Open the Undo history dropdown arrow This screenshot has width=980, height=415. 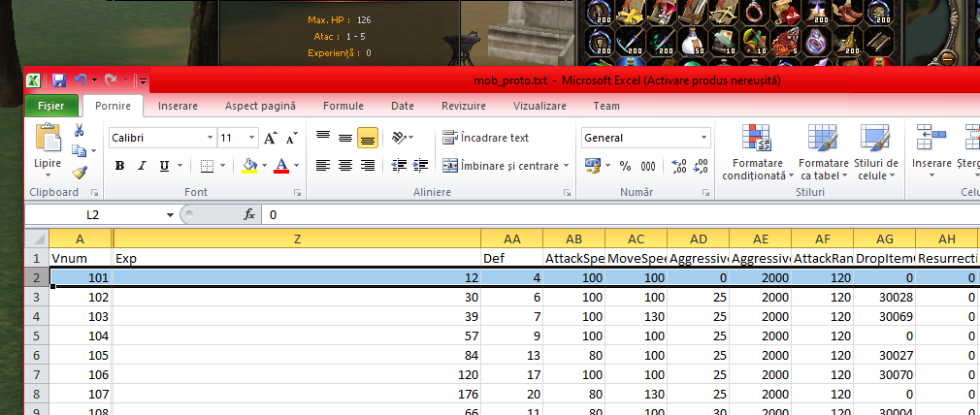tap(94, 80)
